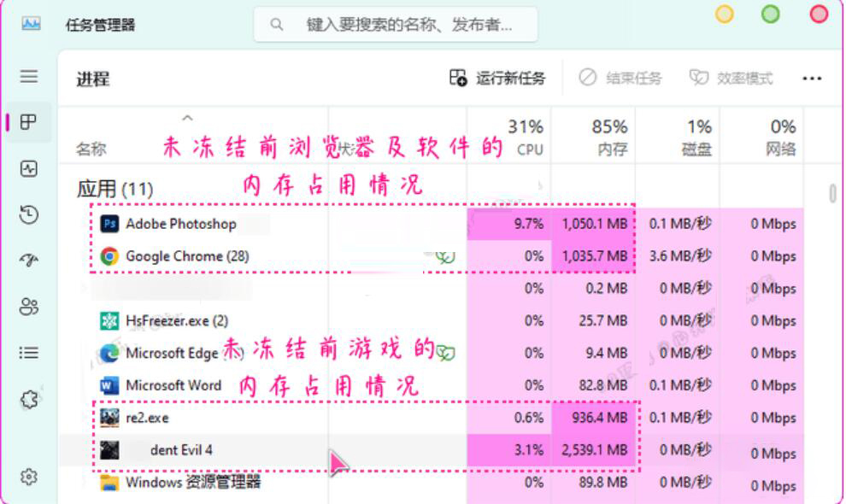Click the search box in title bar
This screenshot has width=846, height=504.
(x=396, y=25)
